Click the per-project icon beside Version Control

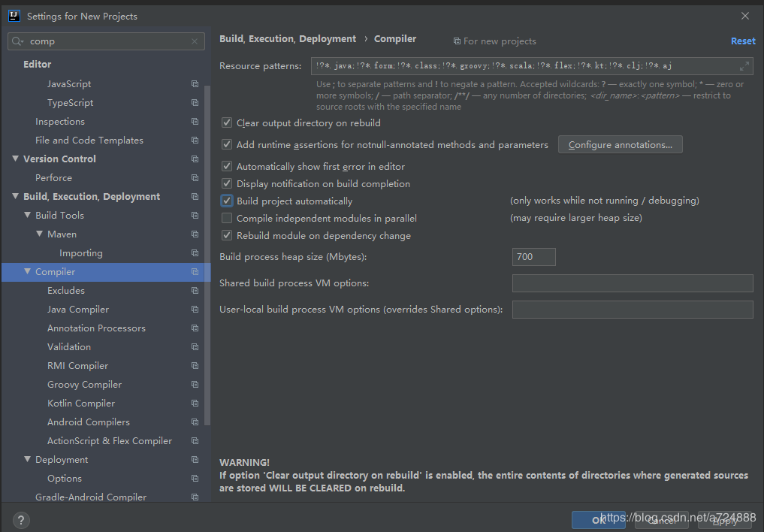click(195, 159)
